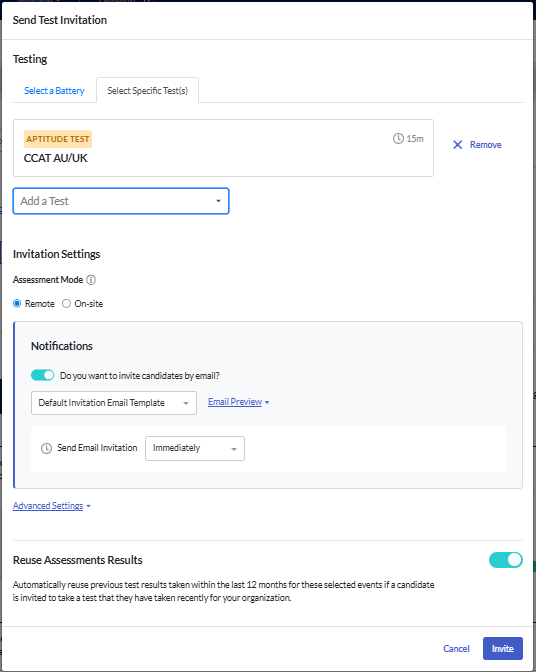Click the Invite button

[x=503, y=648]
